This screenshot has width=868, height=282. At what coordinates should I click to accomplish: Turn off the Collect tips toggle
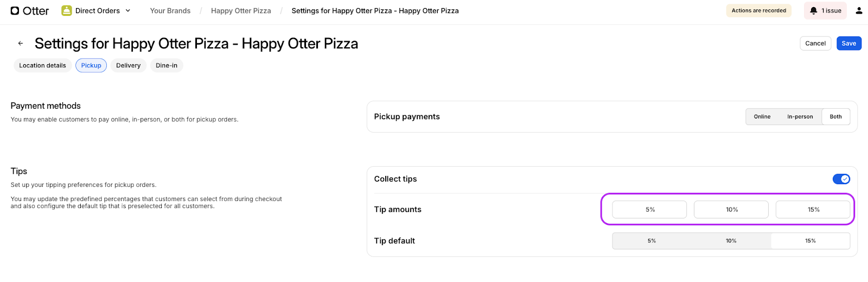[x=841, y=179]
